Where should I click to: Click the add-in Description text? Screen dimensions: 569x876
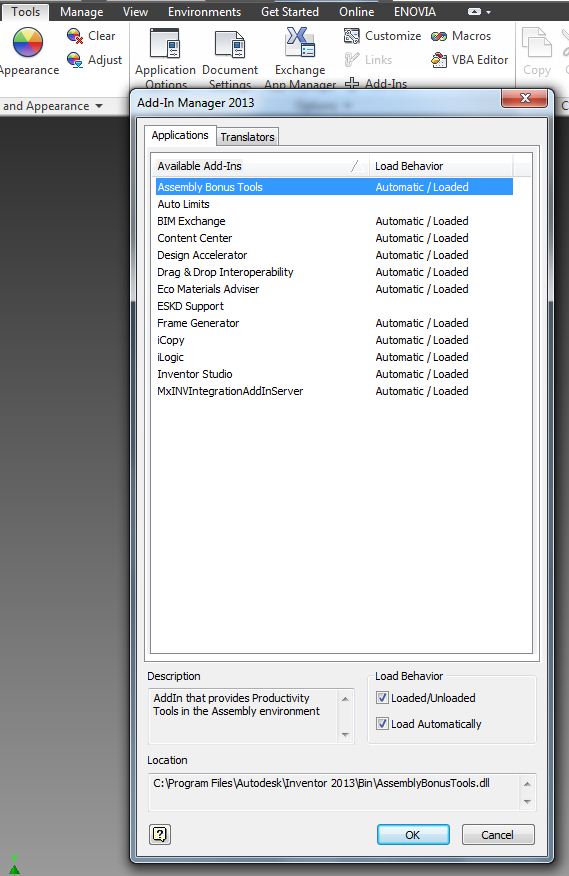(x=236, y=704)
